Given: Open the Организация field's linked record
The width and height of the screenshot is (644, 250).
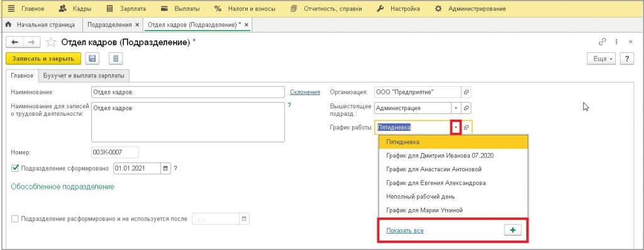Looking at the screenshot, I should tap(466, 92).
